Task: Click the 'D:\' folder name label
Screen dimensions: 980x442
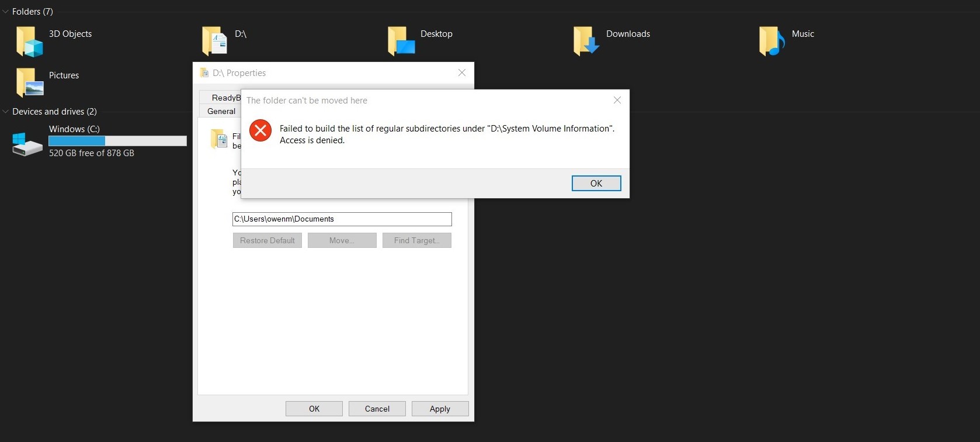Action: click(x=241, y=34)
